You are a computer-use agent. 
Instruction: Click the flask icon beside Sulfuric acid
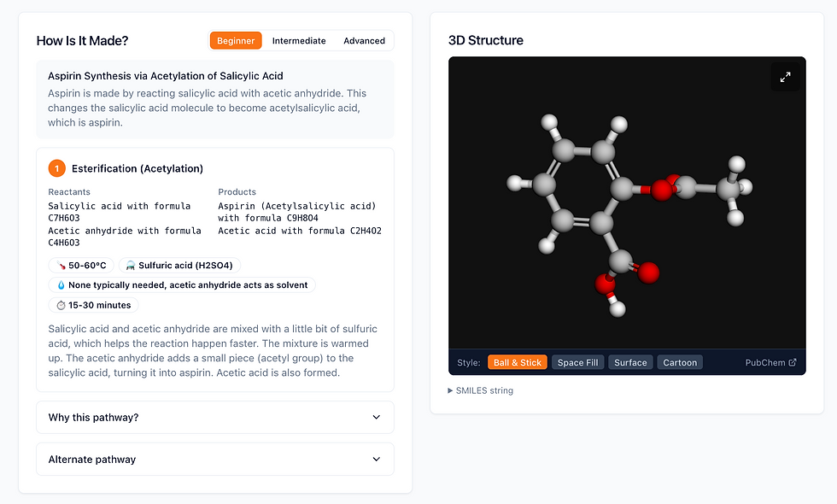130,266
